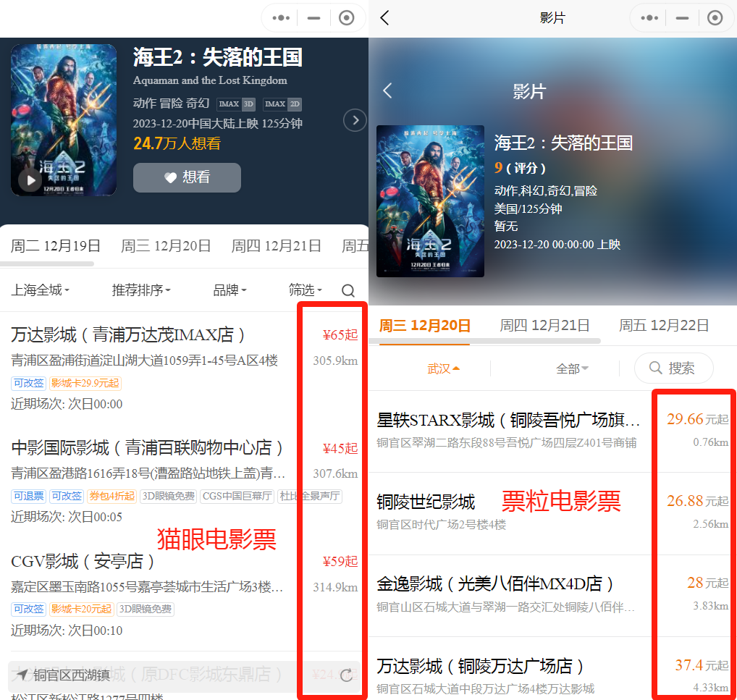Screen dimensions: 737x700
Task: Open the 武汉 city dropdown
Action: (443, 368)
